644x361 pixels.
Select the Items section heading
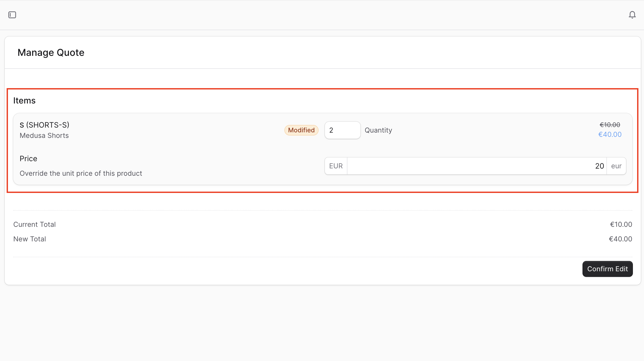[x=24, y=100]
